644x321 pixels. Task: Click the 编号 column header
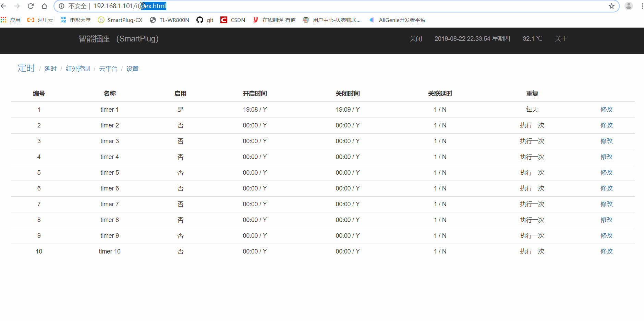39,94
